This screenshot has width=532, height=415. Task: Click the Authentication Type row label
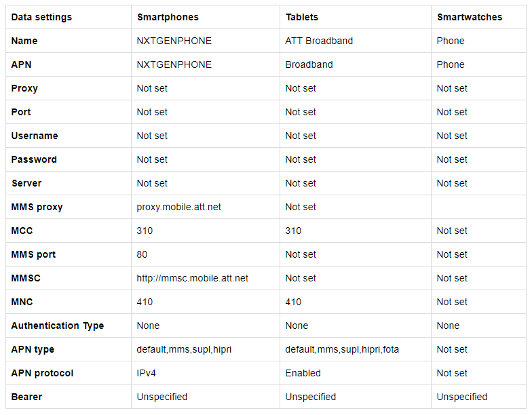(x=58, y=325)
